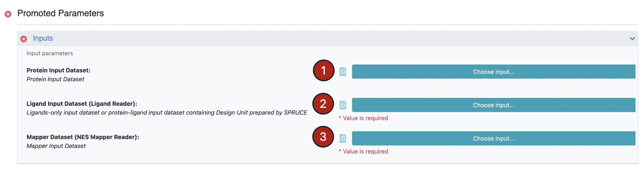Click the dataset icon for Protein Input Dataset
Screen dimensions: 644x175
(x=343, y=72)
